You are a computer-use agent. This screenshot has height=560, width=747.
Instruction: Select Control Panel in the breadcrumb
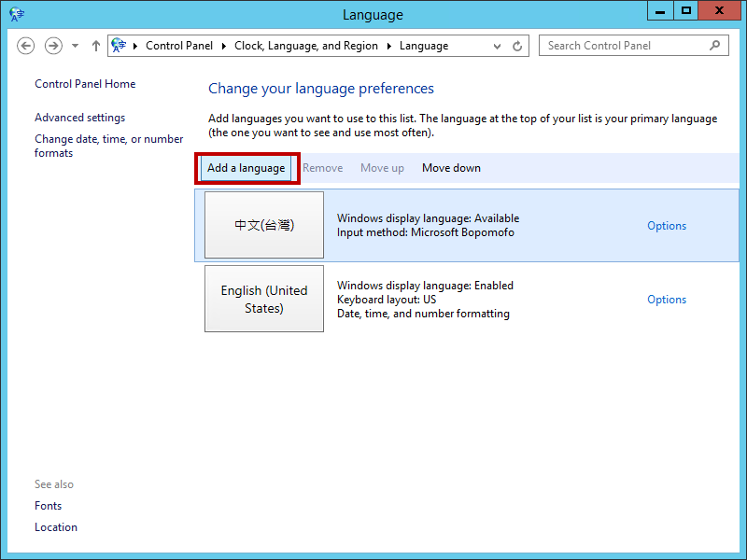(x=179, y=46)
